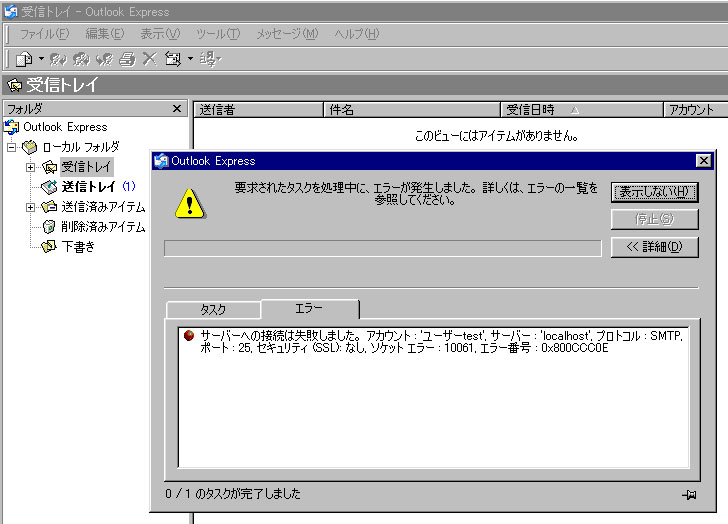Sort messages by アカウント column header

click(x=696, y=110)
